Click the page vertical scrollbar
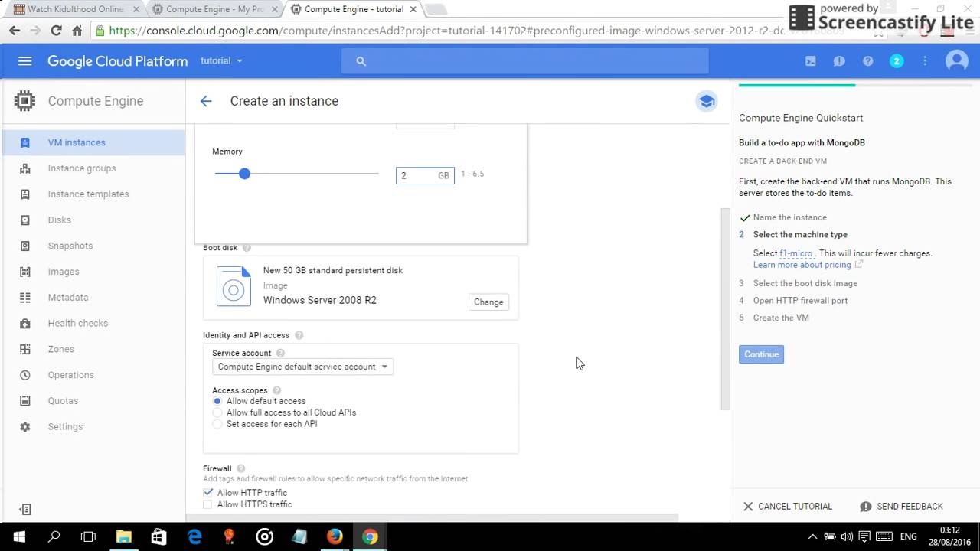 click(725, 310)
